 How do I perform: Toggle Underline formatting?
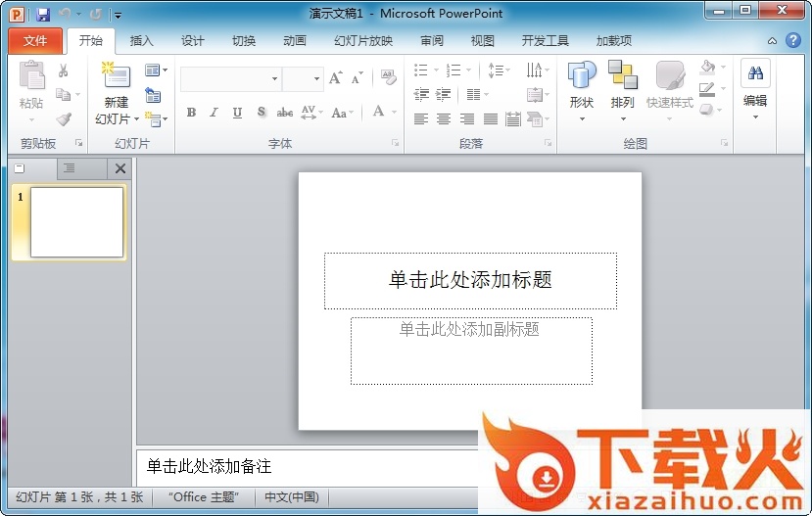(x=237, y=113)
